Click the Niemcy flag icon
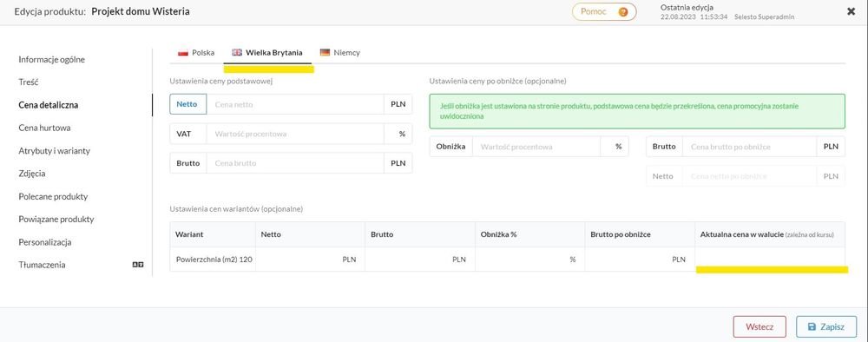 click(325, 53)
